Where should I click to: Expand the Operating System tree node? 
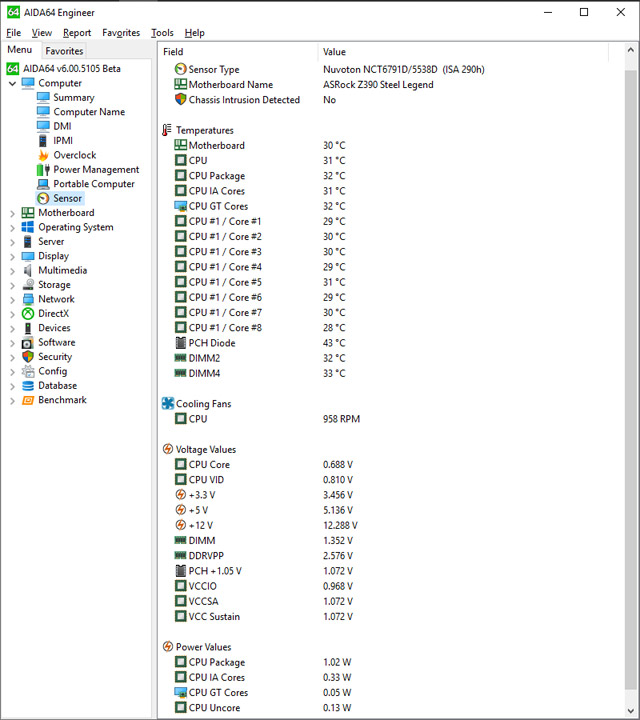[12, 227]
